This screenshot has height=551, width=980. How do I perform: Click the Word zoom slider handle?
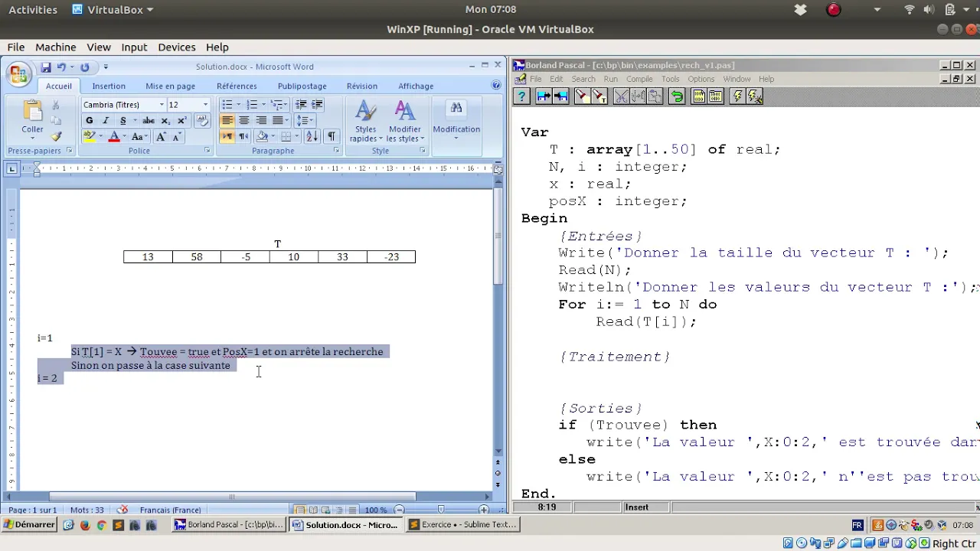[441, 510]
